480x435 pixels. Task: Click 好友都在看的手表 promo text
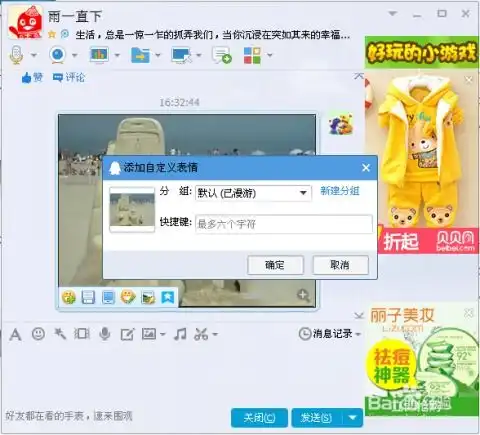coord(69,416)
